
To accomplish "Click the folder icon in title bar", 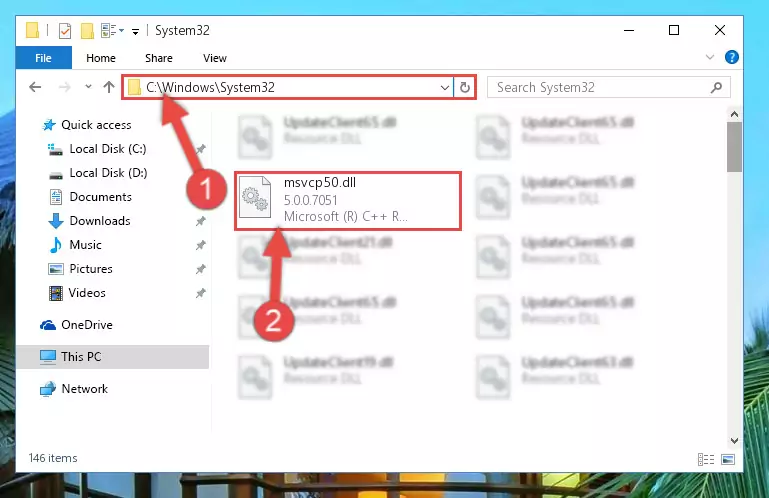I will (x=32, y=30).
